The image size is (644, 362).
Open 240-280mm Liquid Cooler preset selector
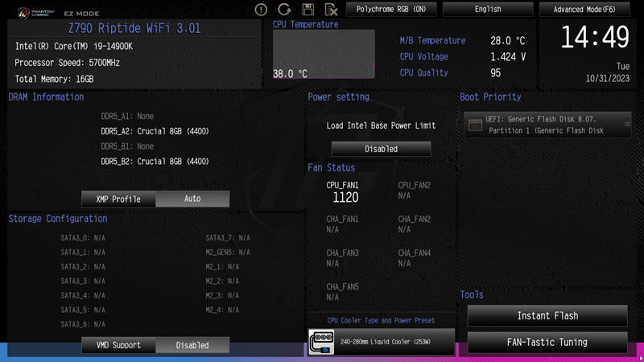381,342
